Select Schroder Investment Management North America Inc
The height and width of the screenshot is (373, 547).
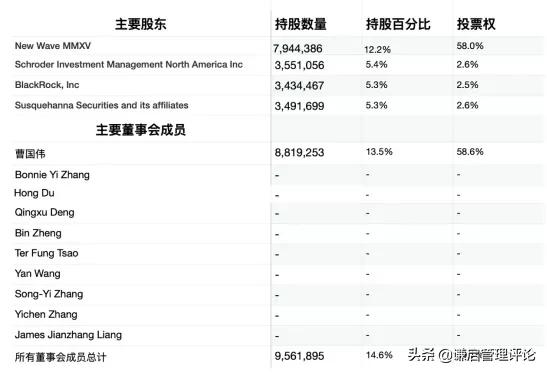[129, 65]
